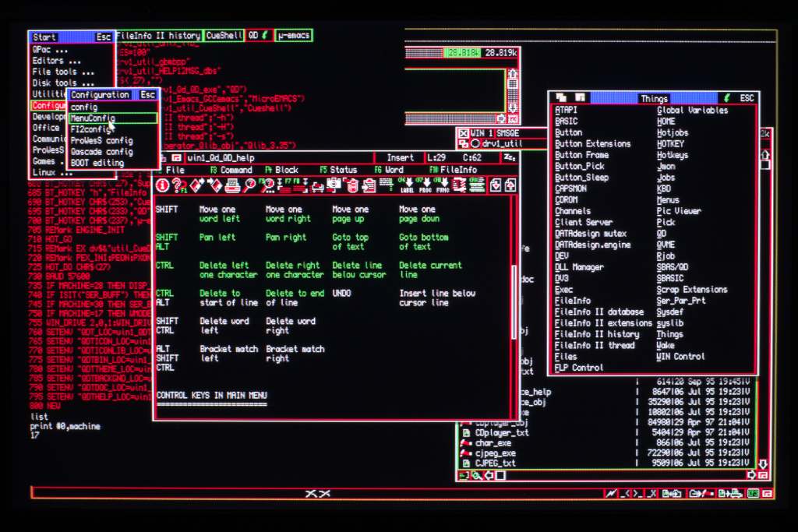Click the magnifier search icon in toolbar
Image resolution: width=798 pixels, height=532 pixels.
click(x=249, y=185)
